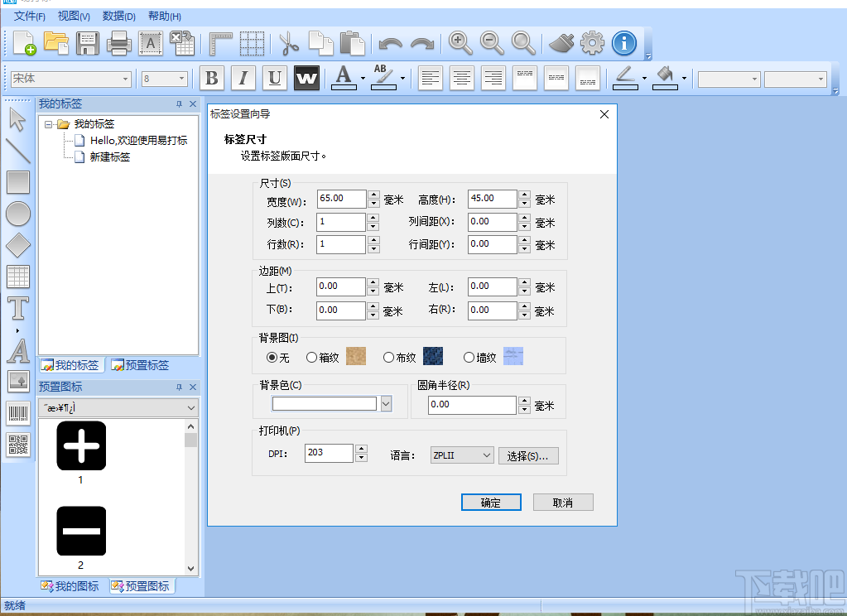Toggle underline formatting button
Screen dimensions: 847x616
point(275,79)
